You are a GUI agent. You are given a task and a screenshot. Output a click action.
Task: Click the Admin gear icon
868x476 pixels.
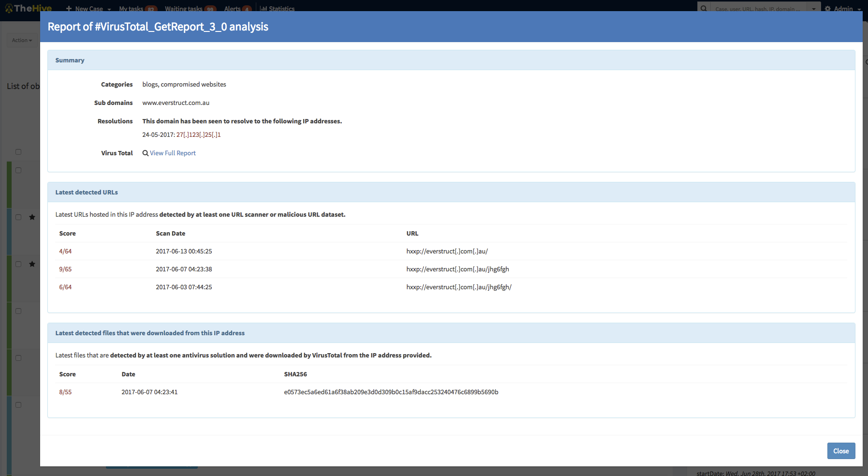827,9
